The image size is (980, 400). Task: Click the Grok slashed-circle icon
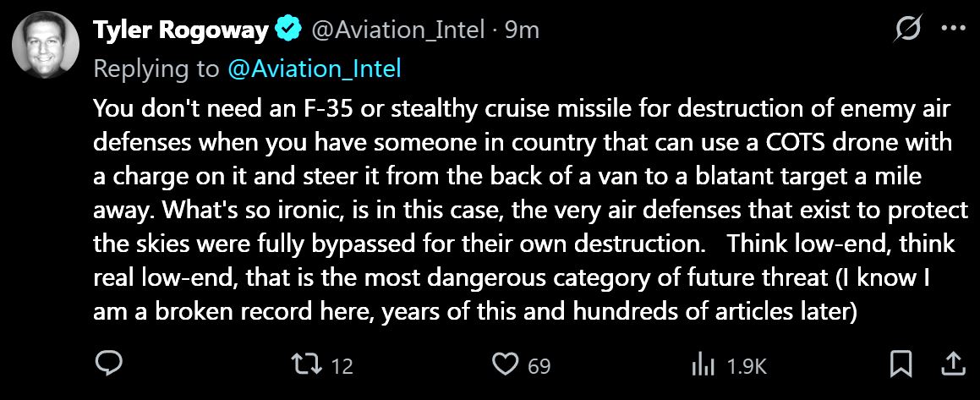click(907, 30)
